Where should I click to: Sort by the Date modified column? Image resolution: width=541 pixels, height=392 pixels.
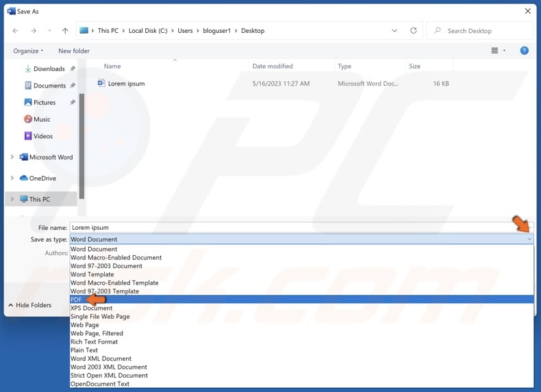[273, 66]
